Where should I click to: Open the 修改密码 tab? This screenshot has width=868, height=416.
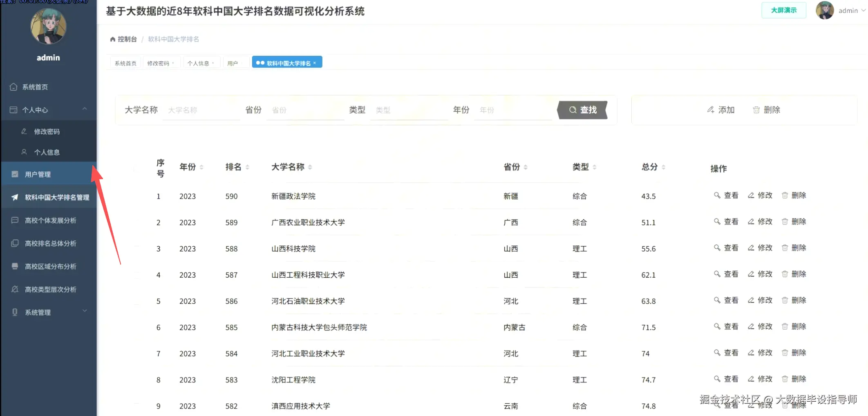159,63
